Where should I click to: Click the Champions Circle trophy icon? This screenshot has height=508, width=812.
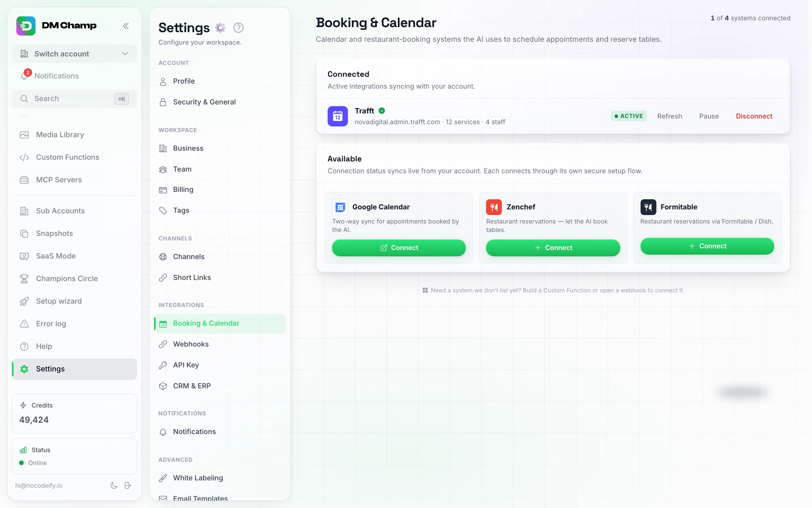[24, 279]
